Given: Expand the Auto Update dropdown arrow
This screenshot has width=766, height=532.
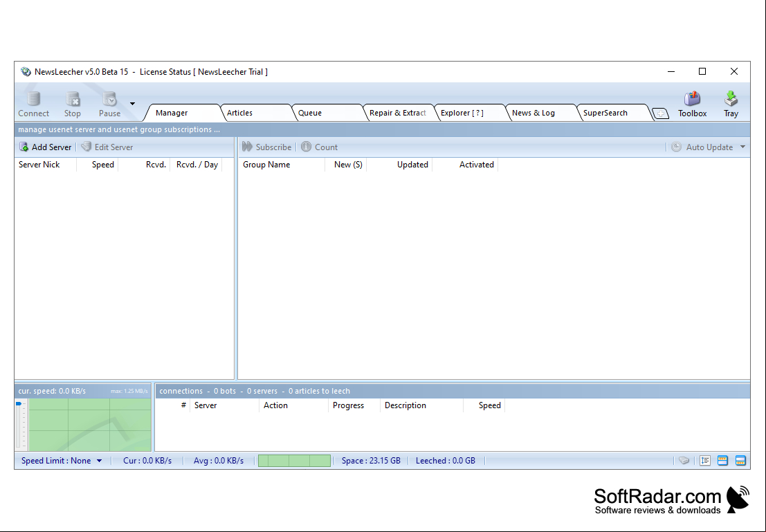Looking at the screenshot, I should pyautogui.click(x=743, y=147).
